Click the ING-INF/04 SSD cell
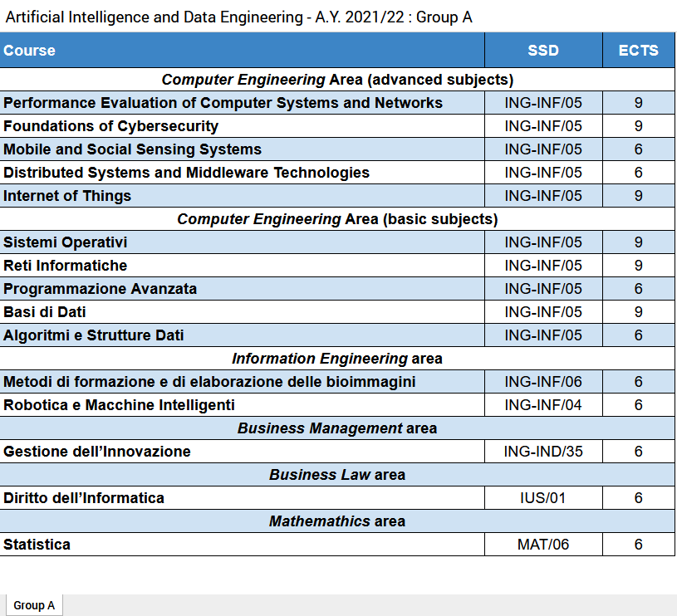Image resolution: width=677 pixels, height=616 pixels. [x=543, y=405]
